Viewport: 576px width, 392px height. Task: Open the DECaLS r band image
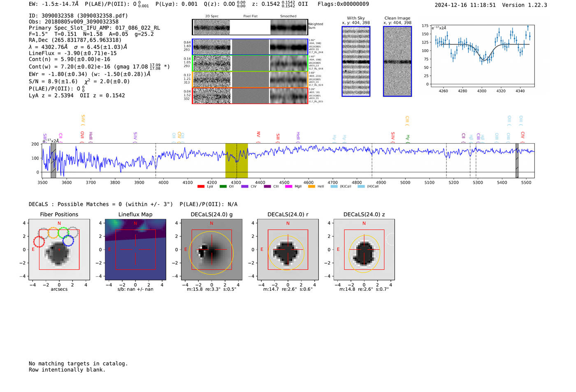288,249
